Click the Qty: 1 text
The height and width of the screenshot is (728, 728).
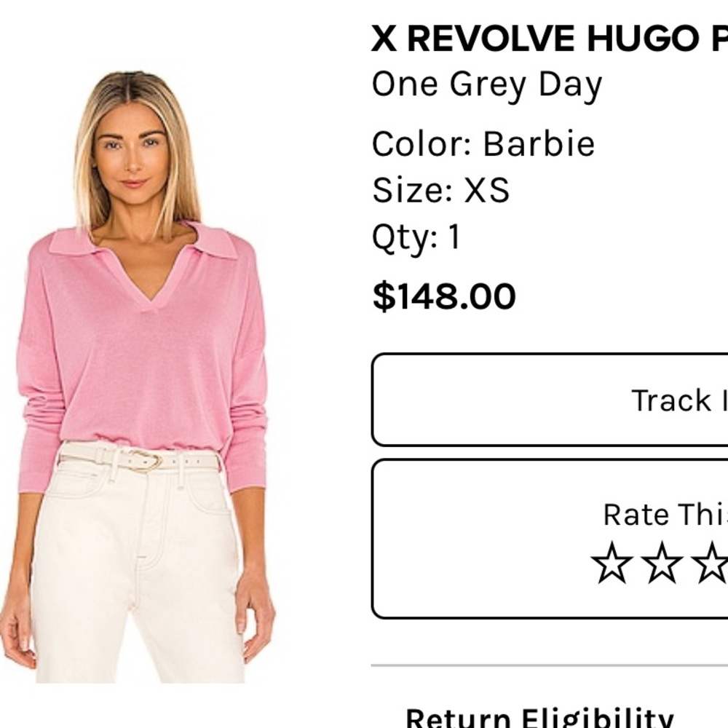tap(416, 238)
